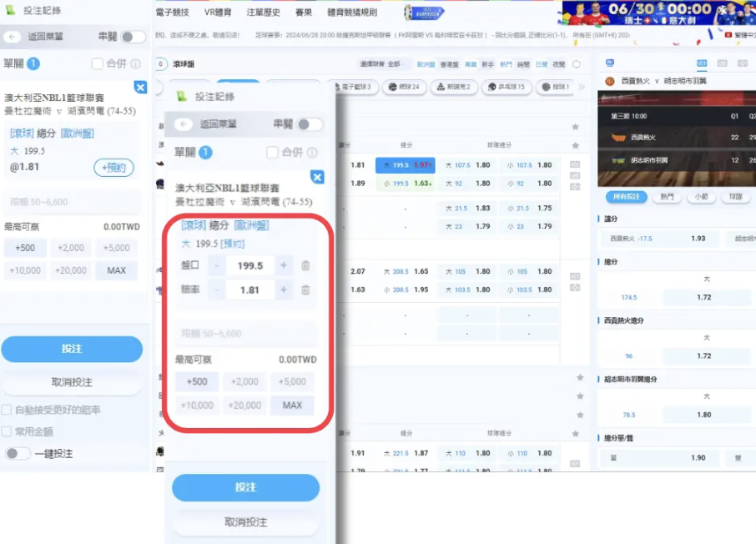Switch odds format to 香港盤
The image size is (756, 544).
(x=450, y=64)
